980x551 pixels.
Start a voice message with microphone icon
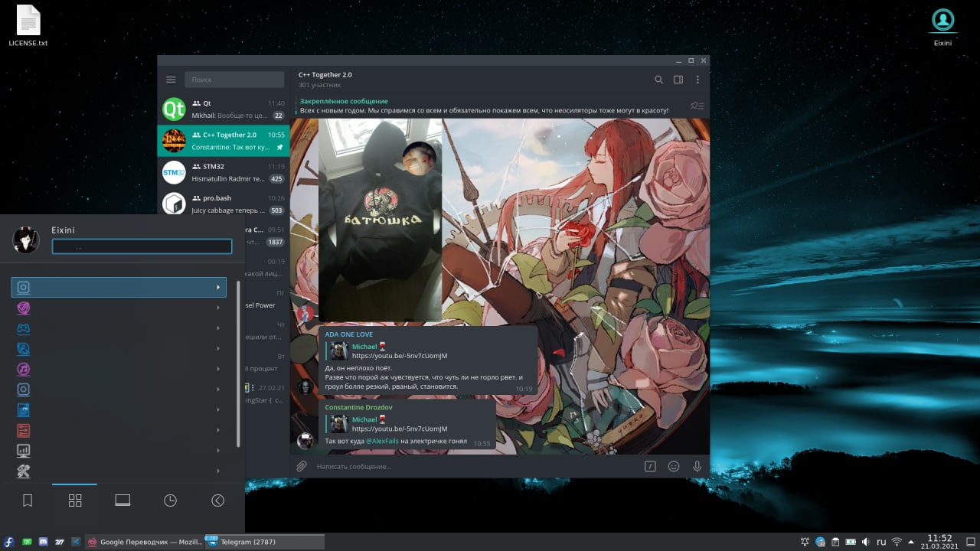[697, 466]
